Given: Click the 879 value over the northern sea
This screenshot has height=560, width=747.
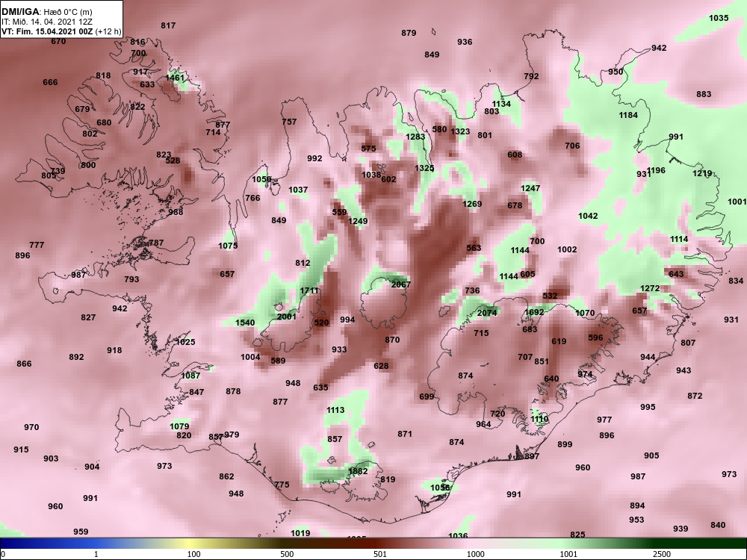Looking at the screenshot, I should (x=409, y=33).
